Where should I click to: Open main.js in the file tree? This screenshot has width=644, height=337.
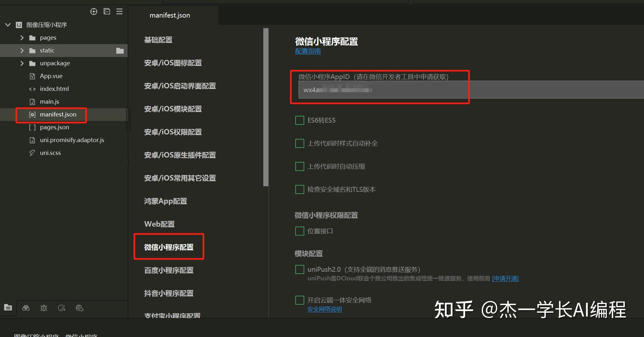pyautogui.click(x=50, y=102)
